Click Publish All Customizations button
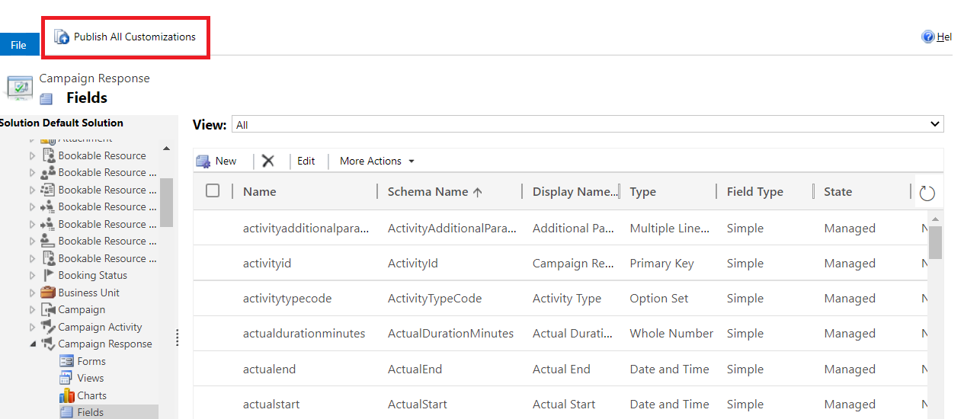Screen dimensions: 980x419 [x=125, y=37]
